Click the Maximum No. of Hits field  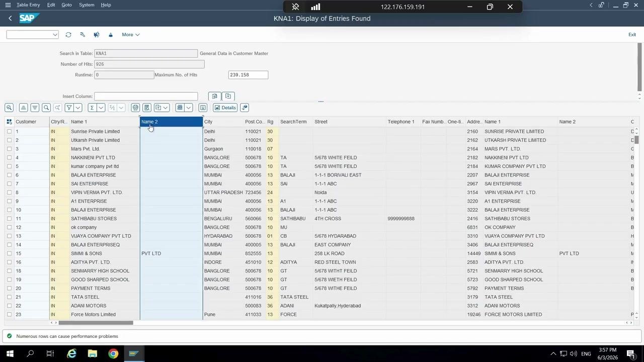pos(248,75)
